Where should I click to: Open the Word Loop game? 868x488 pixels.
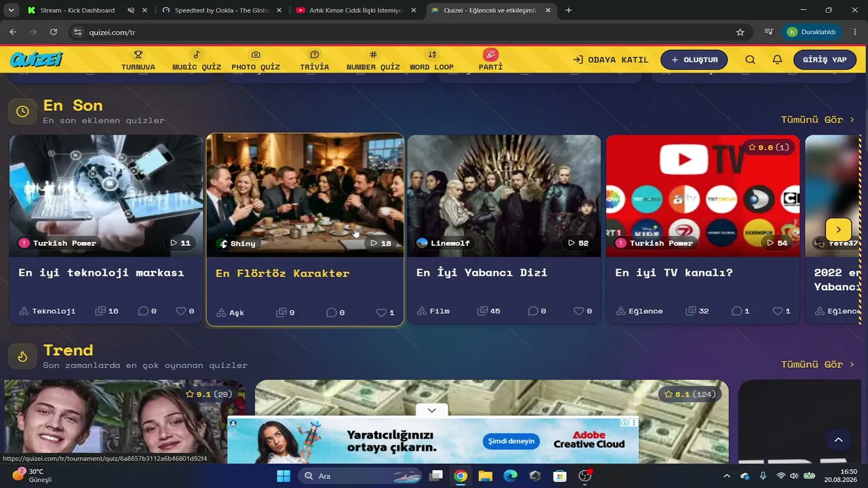pos(432,60)
